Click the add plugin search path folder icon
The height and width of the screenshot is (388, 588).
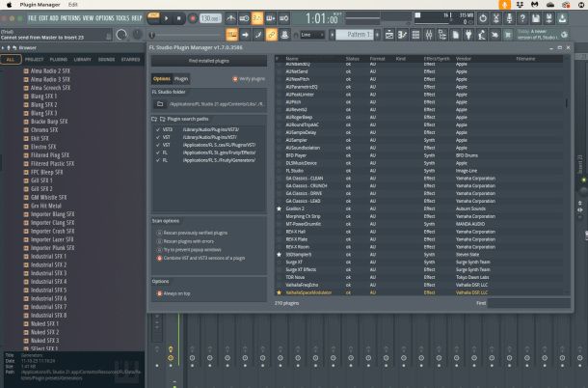click(154, 119)
